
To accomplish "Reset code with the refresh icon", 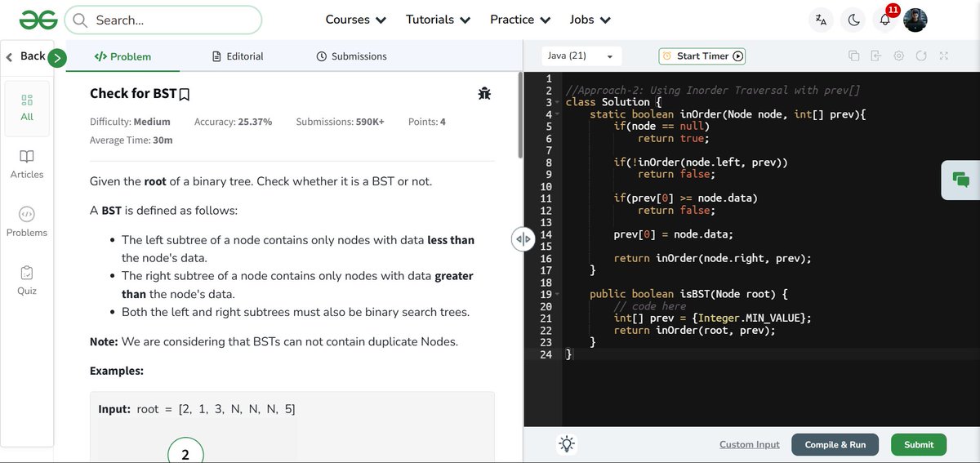I will (x=921, y=56).
